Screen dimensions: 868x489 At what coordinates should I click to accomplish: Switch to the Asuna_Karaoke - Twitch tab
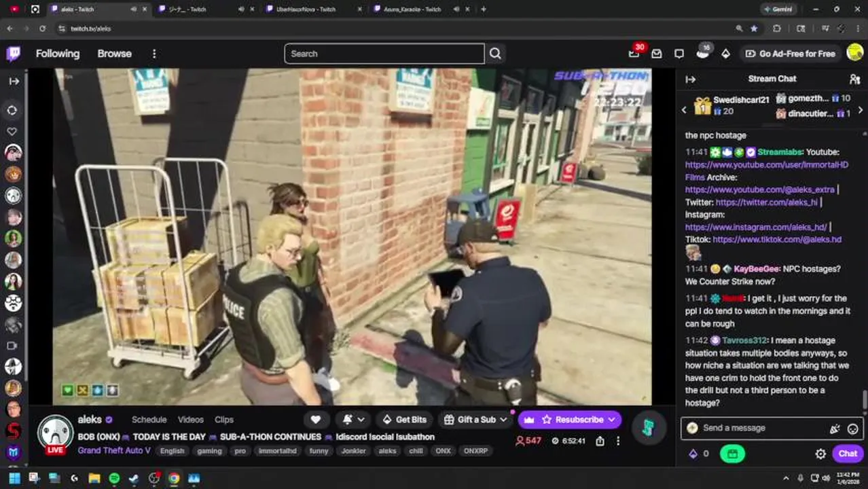(412, 10)
